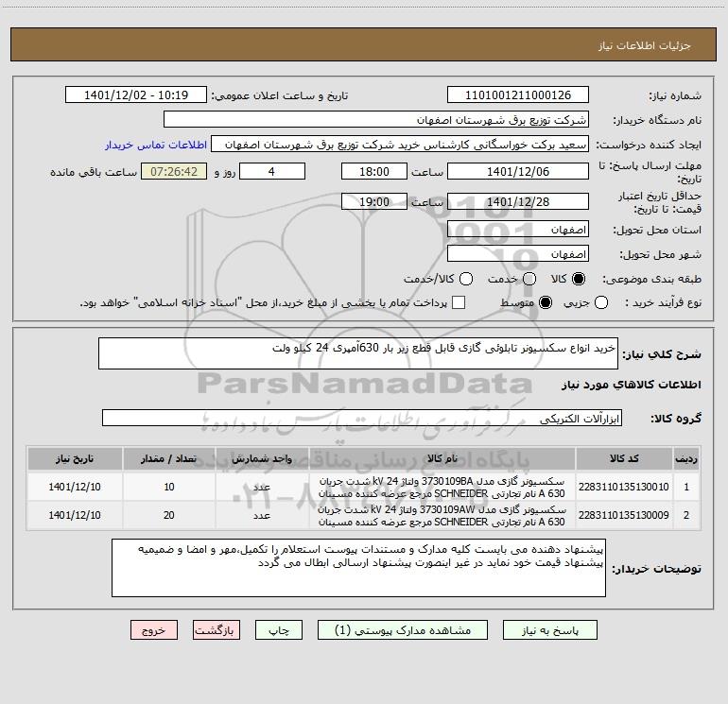Click the announcement date field 1401/12/02 - 10:19
This screenshot has width=728, height=704.
tap(136, 95)
